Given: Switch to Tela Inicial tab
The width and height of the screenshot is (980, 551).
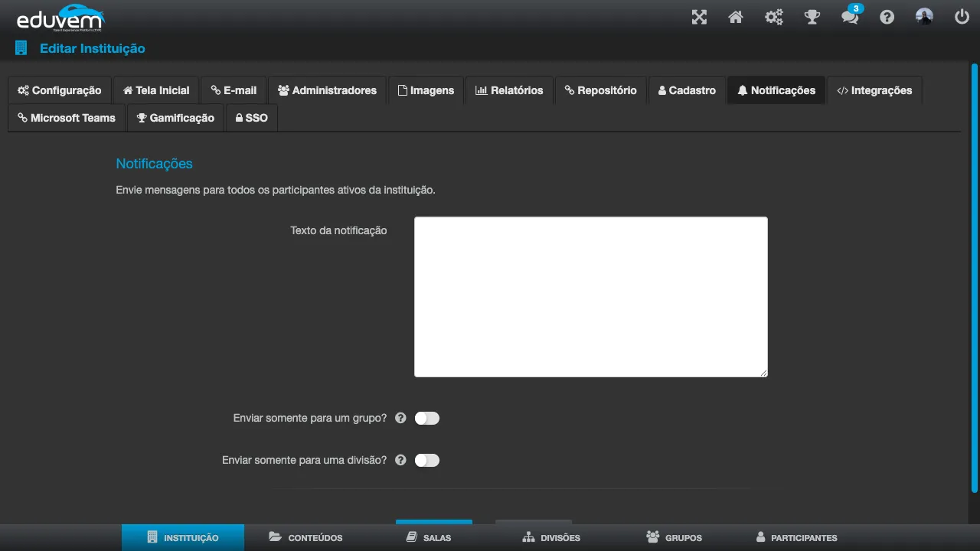Looking at the screenshot, I should pyautogui.click(x=156, y=90).
